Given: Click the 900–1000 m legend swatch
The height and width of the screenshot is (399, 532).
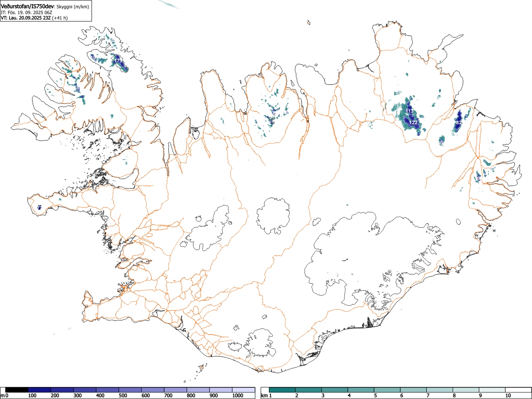Looking at the screenshot, I should pyautogui.click(x=221, y=390).
